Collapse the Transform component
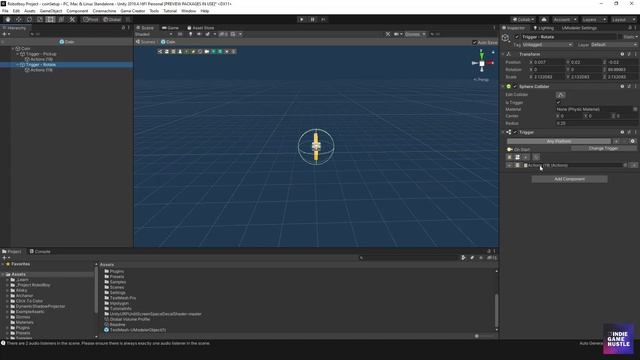The image size is (640, 360). pos(503,54)
